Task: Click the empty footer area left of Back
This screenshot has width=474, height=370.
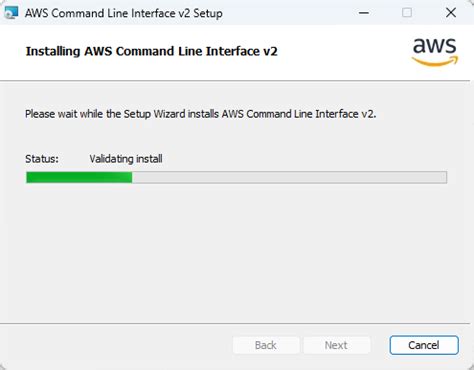Action: click(117, 345)
